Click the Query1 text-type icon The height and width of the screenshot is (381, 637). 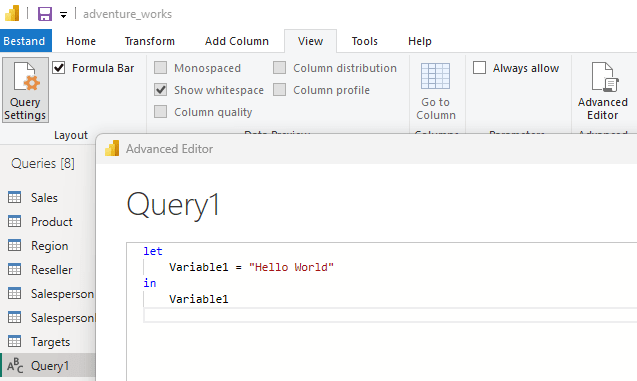[15, 366]
